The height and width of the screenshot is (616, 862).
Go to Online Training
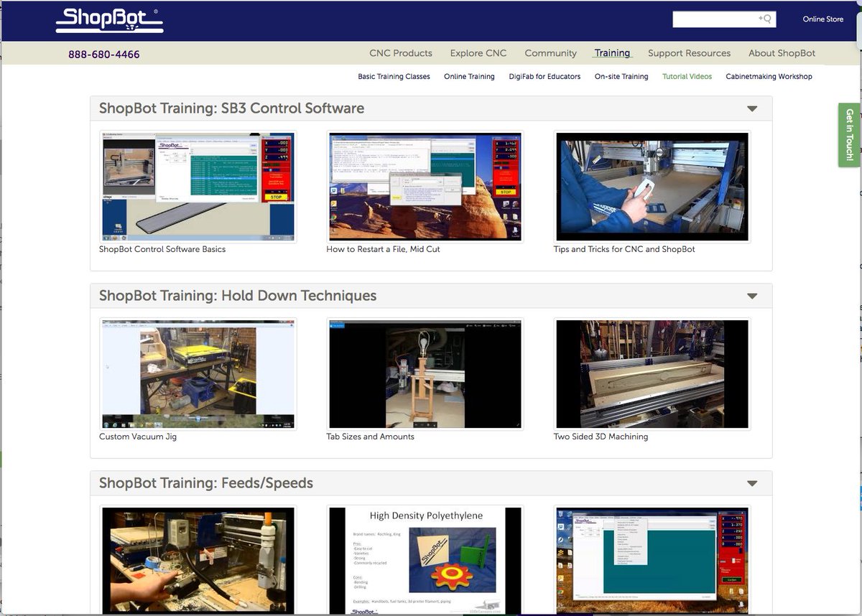click(x=469, y=76)
